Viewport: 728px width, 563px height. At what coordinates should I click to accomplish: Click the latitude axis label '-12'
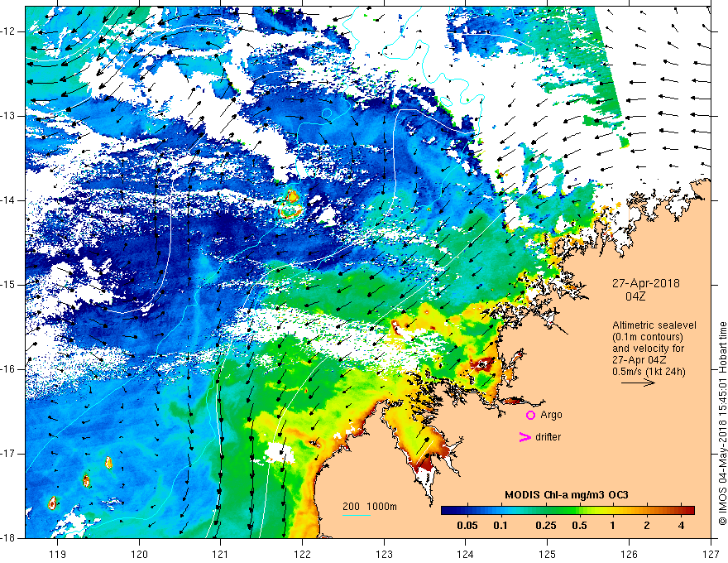pyautogui.click(x=9, y=31)
